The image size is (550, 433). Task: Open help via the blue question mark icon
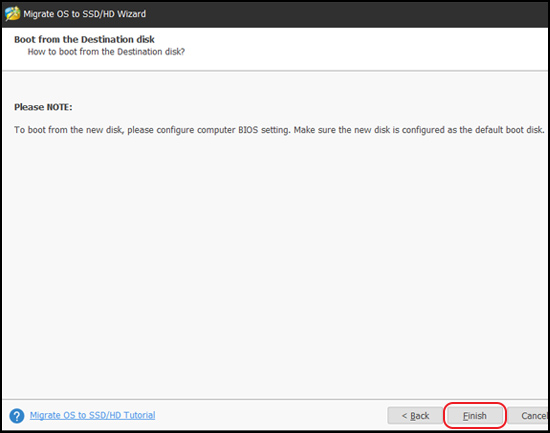[x=17, y=416]
